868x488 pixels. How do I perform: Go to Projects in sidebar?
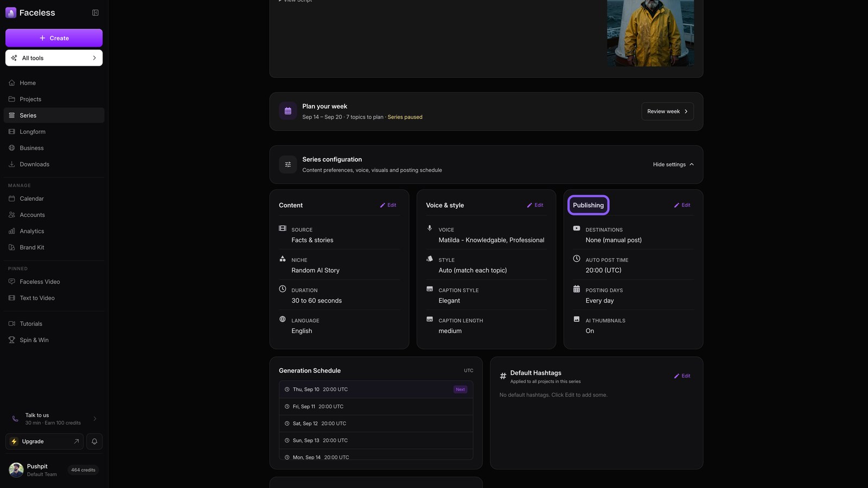[x=54, y=99]
